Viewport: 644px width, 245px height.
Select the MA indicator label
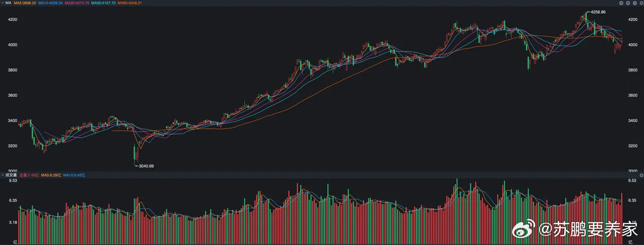click(8, 3)
